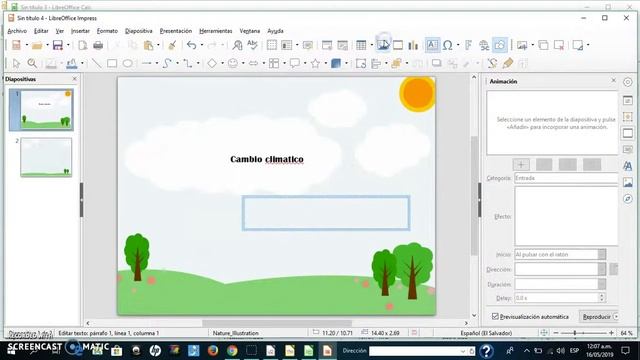Select slide 2 thumbnail

46,157
